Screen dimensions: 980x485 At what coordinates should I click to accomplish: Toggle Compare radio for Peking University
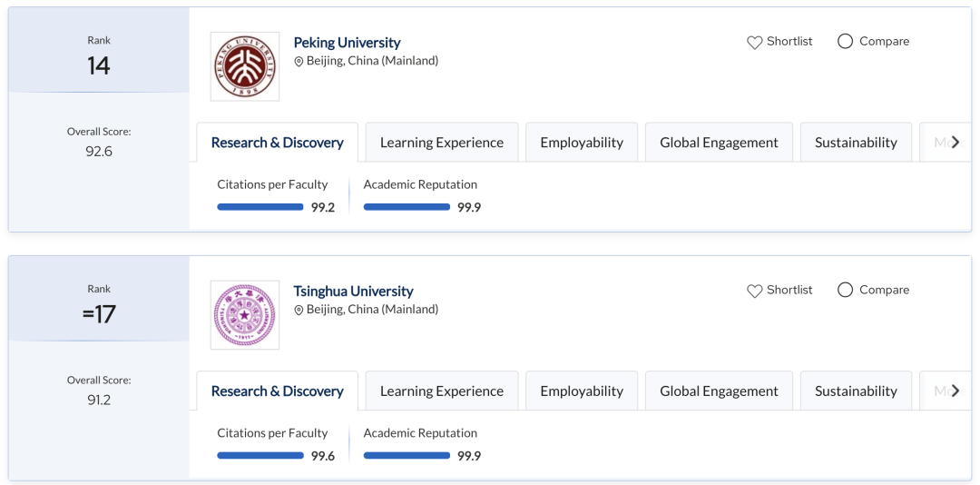(845, 41)
